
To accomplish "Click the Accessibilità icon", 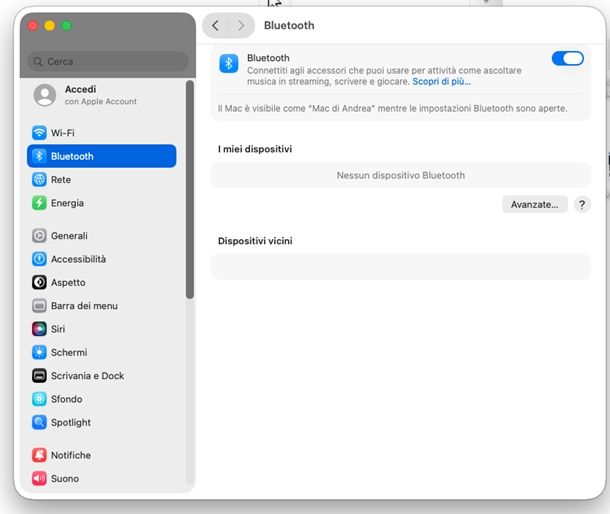I will pyautogui.click(x=39, y=259).
